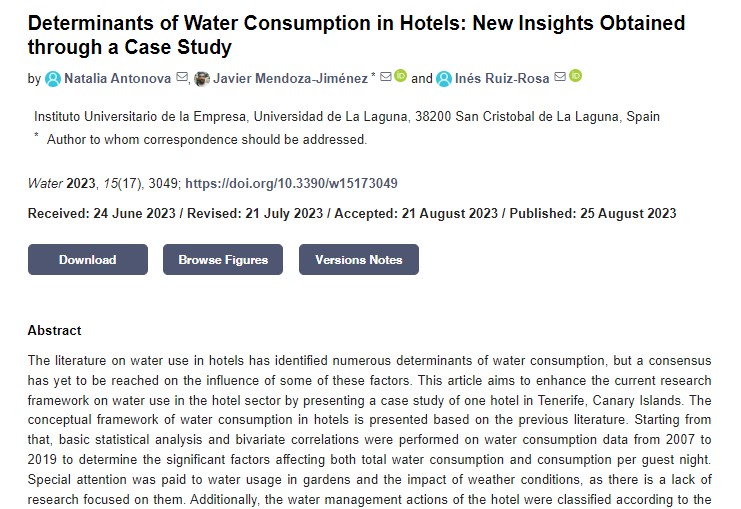Viewport: 741px width, 509px height.
Task: Open ORCID icon next to Inés Ruiz-Rosa
Action: tap(575, 76)
